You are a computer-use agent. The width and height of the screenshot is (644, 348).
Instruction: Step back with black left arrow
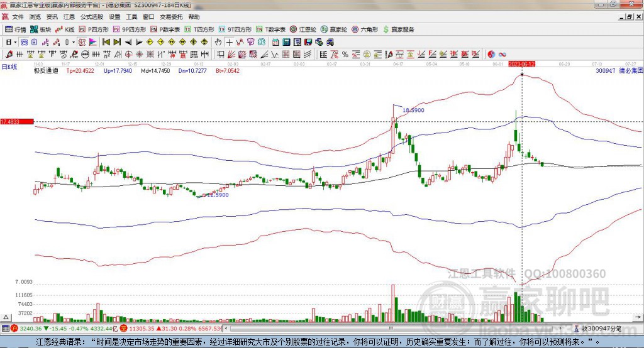click(128, 42)
